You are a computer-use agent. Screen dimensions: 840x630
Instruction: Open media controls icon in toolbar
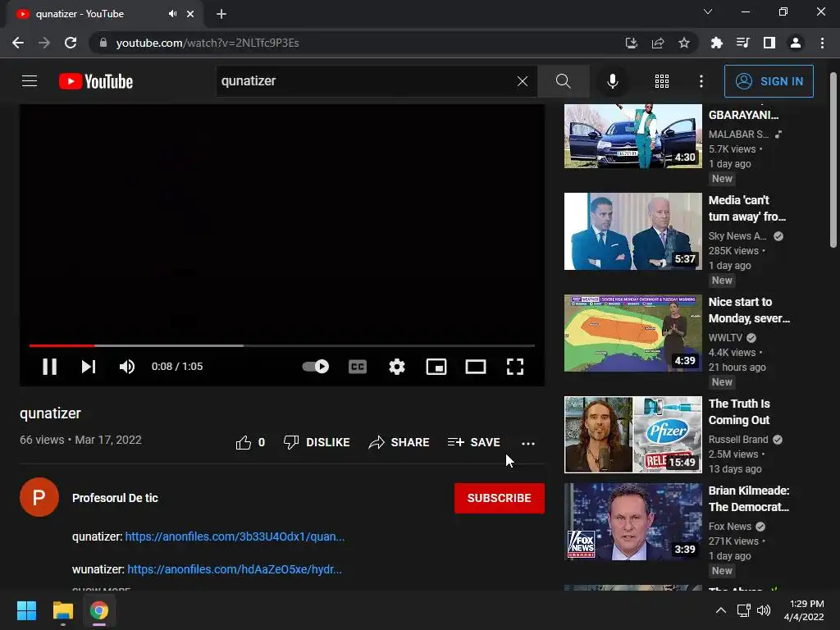click(x=742, y=43)
